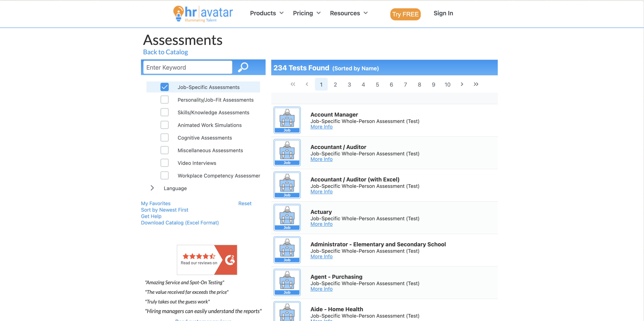The height and width of the screenshot is (321, 644).
Task: Click the Download Catalog Excel Format link
Action: [180, 223]
